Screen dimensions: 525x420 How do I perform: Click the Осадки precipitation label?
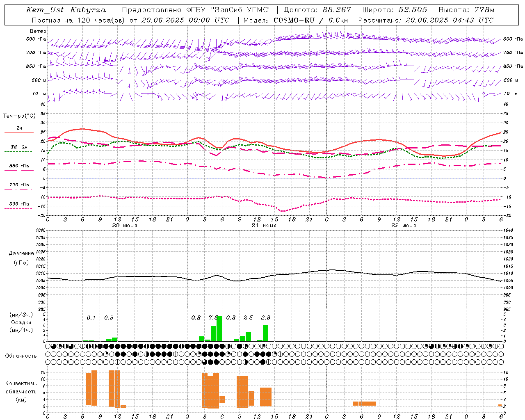click(21, 322)
